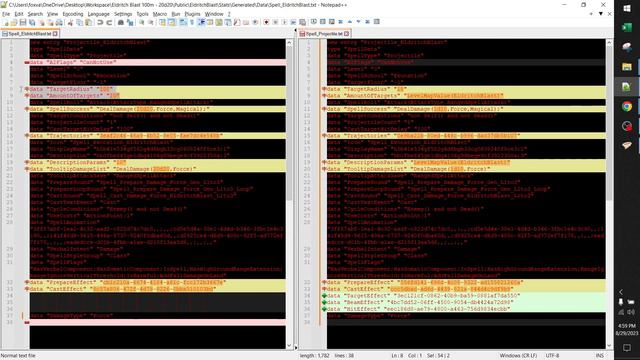Click "INS" indicator in status bar

click(x=600, y=356)
